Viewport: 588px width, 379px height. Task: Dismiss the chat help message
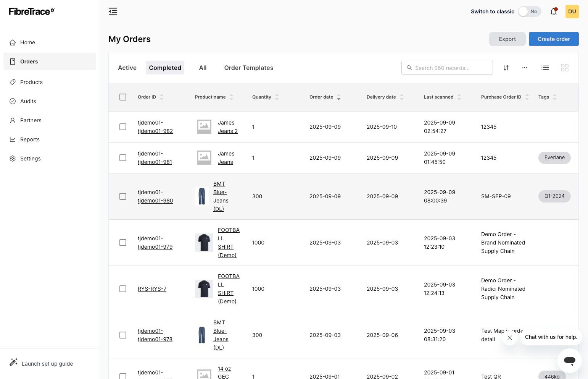510,337
